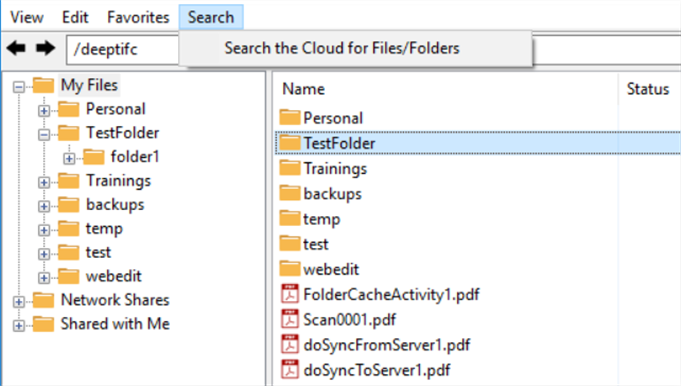Click the Status column header
The image size is (681, 386).
coord(649,89)
